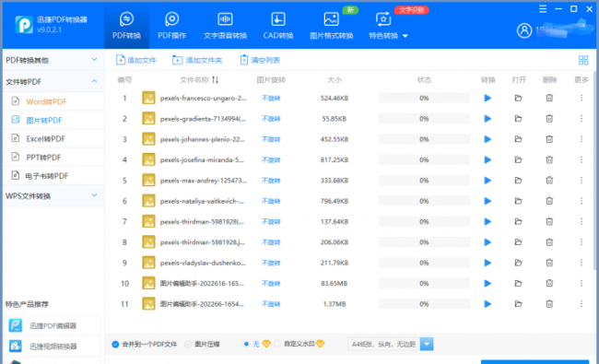Open paper size A4 dropdown arrow
Viewport: 599px width, 364px height.
427,344
